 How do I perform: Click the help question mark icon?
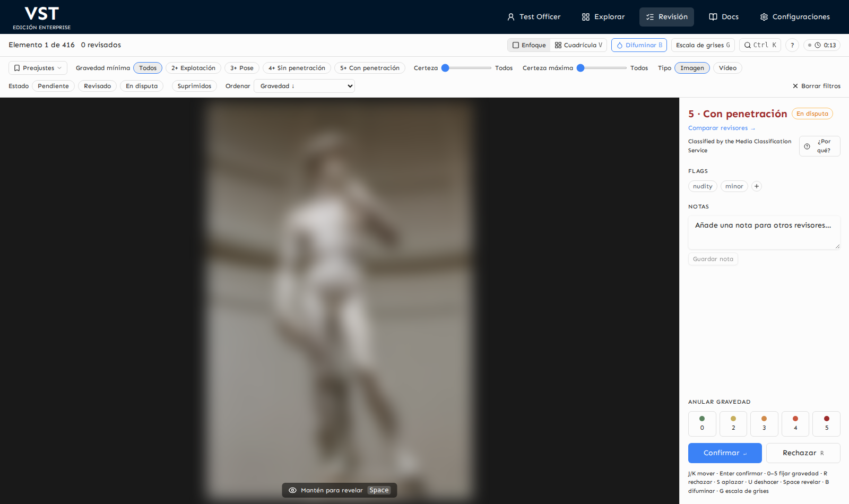point(792,45)
